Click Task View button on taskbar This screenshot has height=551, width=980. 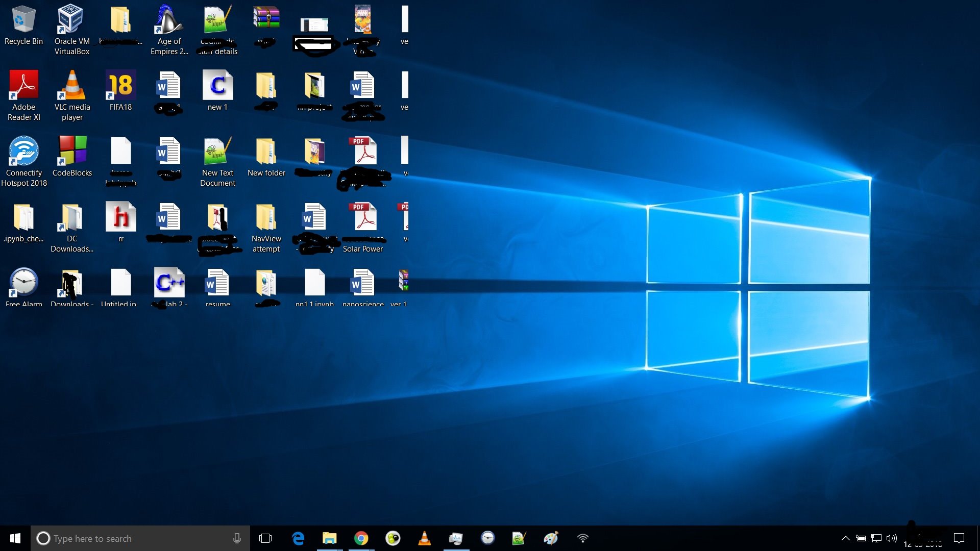pos(264,538)
